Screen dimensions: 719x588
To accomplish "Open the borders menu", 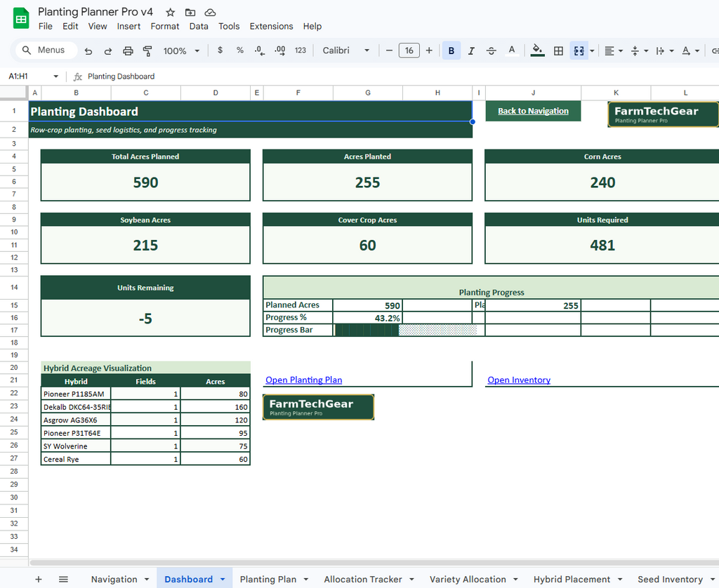I will coord(558,51).
